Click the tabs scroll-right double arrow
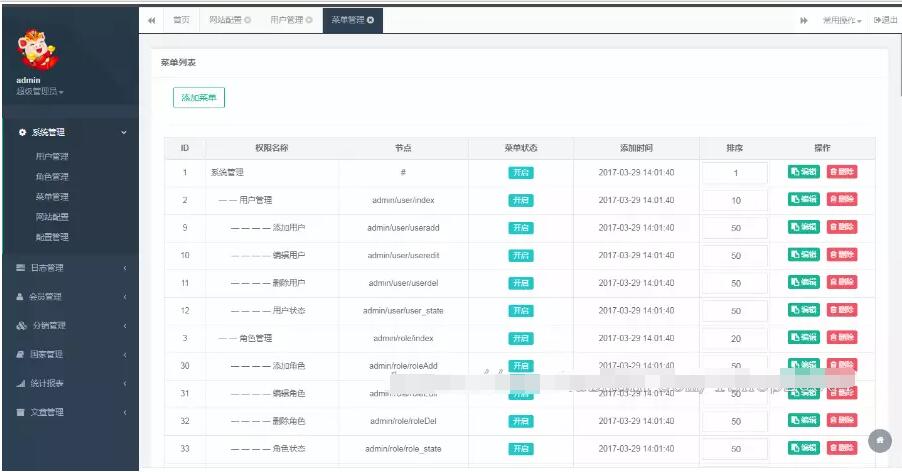 (x=804, y=20)
